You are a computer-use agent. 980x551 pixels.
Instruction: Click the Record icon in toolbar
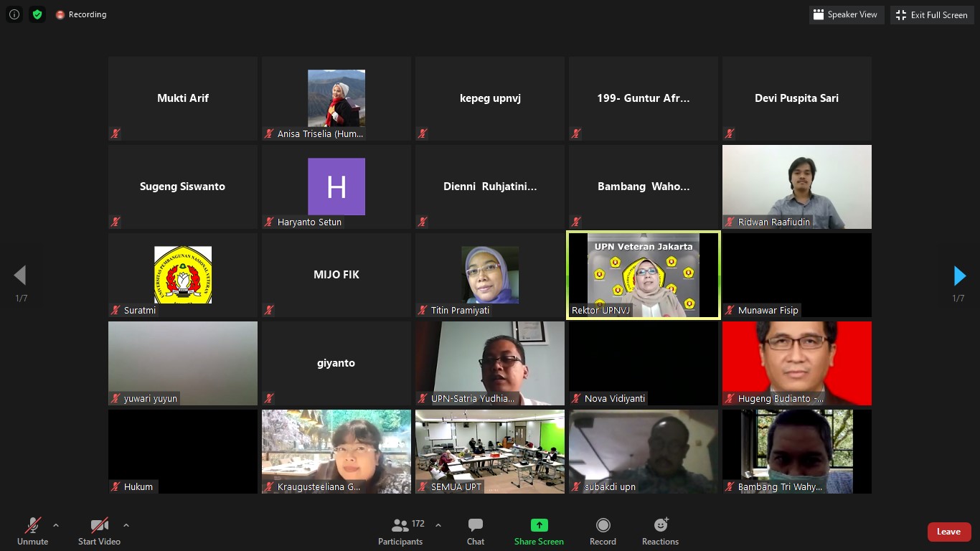pos(603,525)
